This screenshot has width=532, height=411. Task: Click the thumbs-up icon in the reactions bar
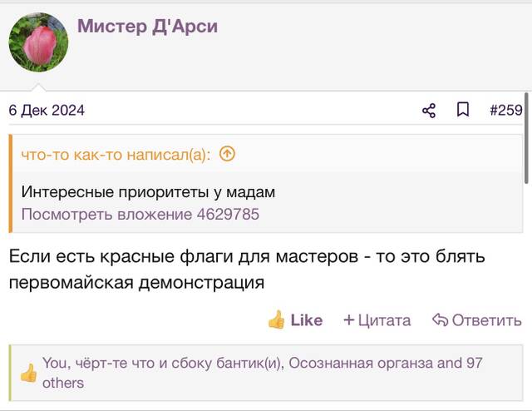click(28, 373)
